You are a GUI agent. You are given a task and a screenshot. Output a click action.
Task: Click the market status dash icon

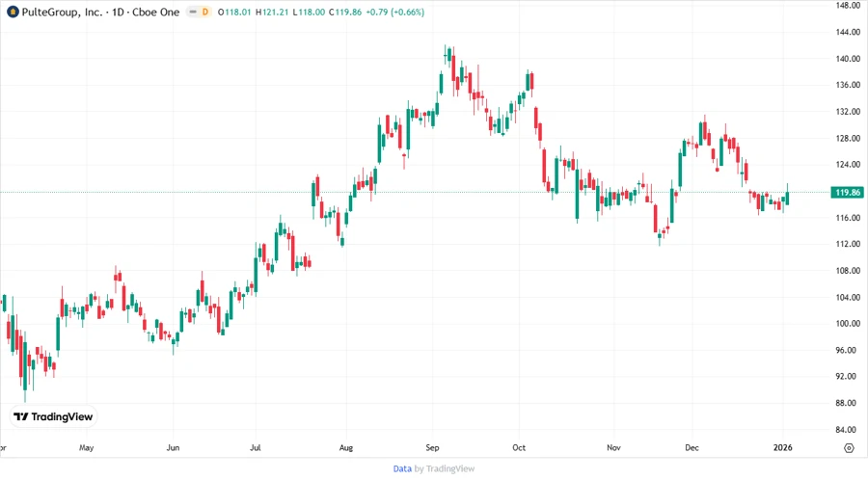(193, 12)
